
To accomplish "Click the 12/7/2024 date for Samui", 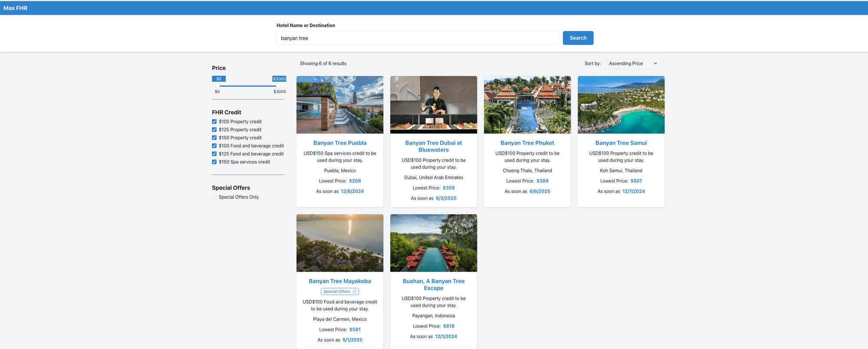I will point(634,192).
